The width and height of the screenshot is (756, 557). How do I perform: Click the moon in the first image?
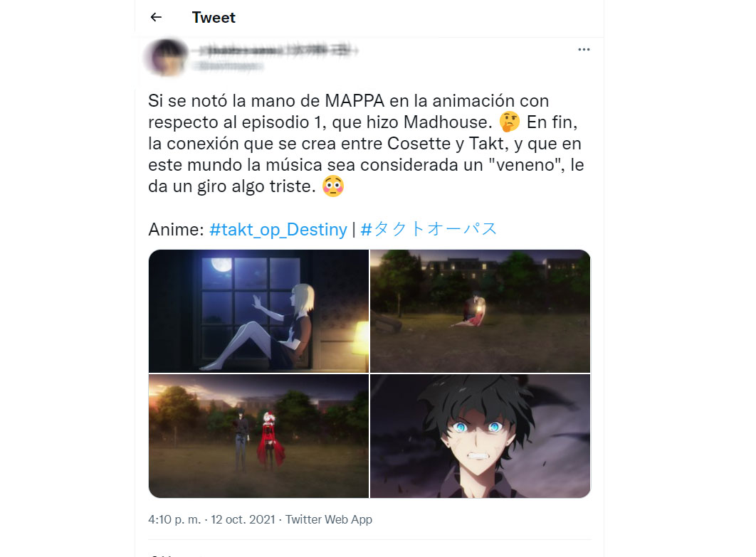point(221,265)
